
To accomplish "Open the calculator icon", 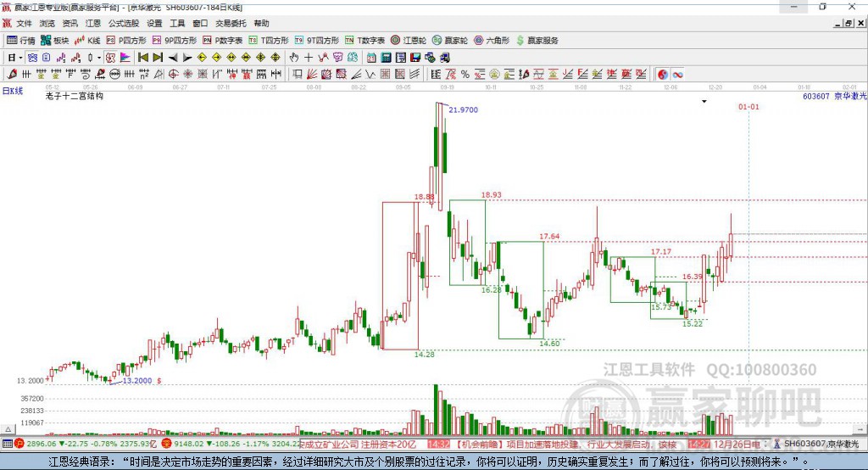I will click(x=386, y=58).
